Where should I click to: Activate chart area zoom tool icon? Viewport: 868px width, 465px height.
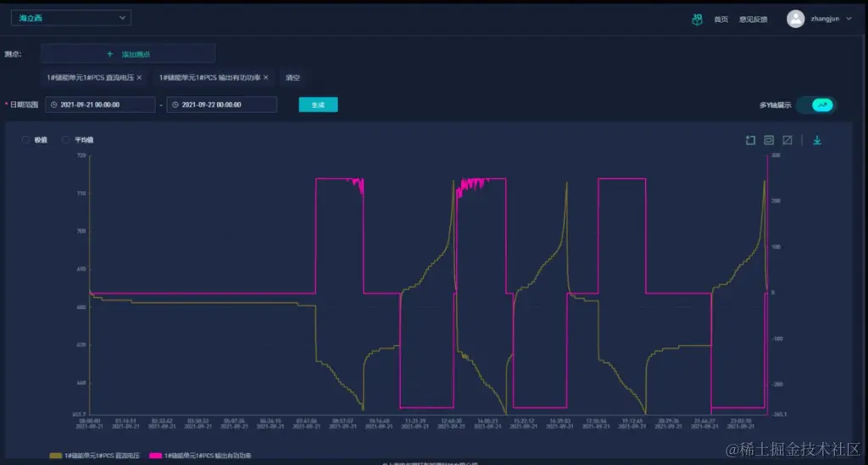click(x=750, y=140)
